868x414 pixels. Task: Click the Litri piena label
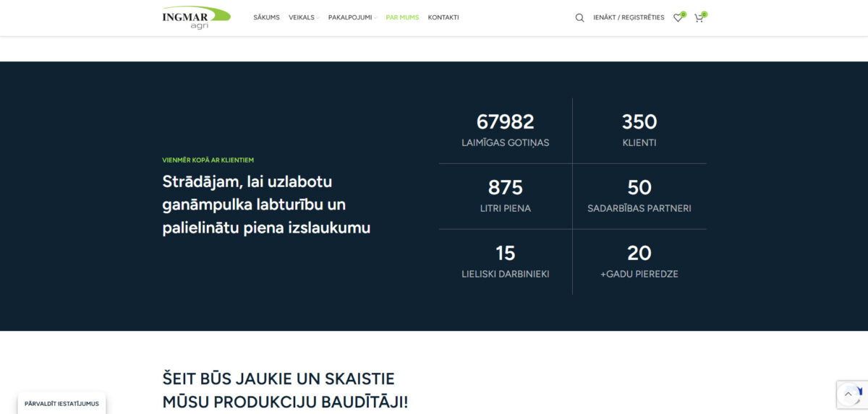coord(505,208)
